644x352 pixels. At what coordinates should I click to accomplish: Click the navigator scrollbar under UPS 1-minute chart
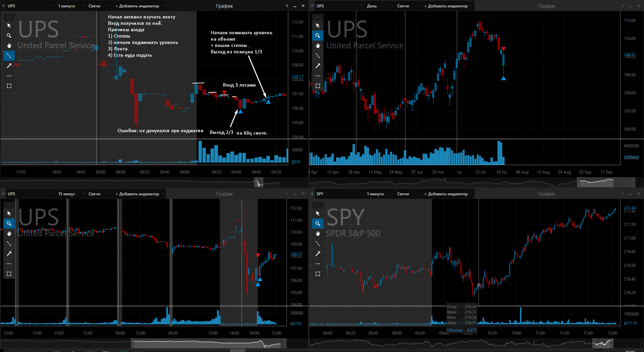point(259,183)
